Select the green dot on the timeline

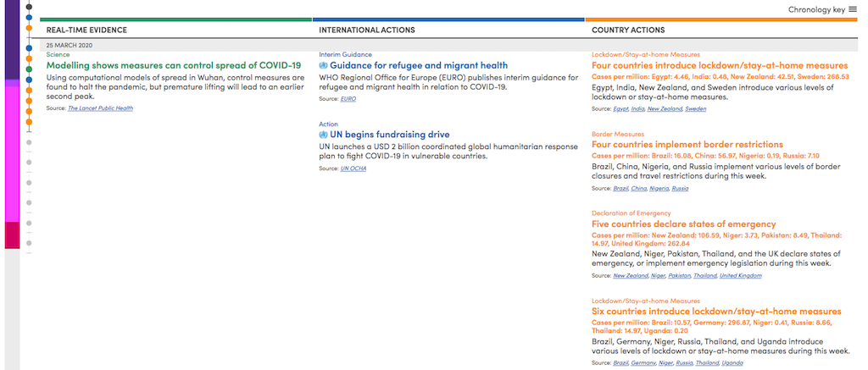29,69
